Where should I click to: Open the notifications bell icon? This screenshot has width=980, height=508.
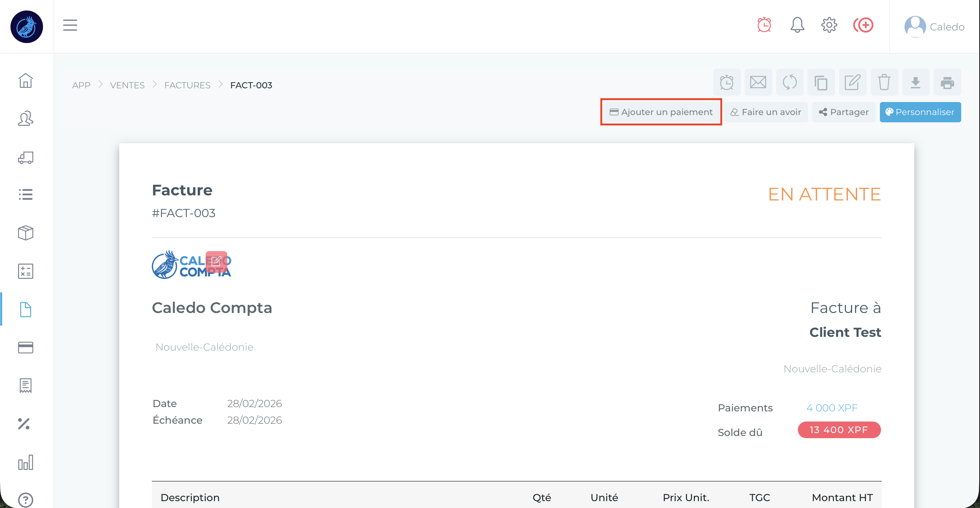pos(797,25)
